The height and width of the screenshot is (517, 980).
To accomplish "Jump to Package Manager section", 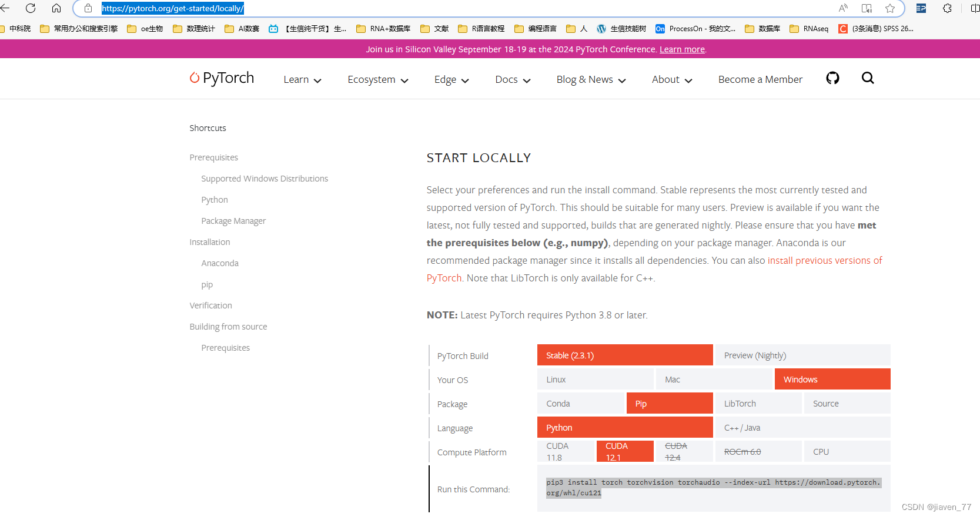I will 233,221.
